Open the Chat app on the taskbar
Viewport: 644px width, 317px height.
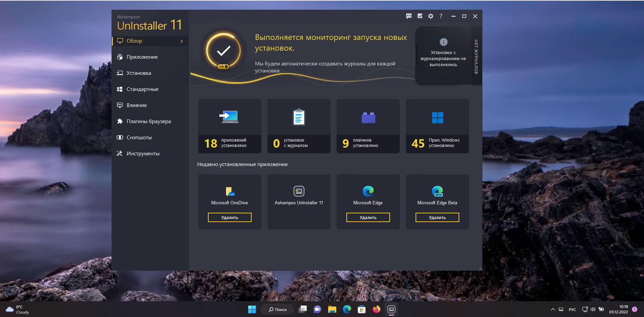pos(317,309)
